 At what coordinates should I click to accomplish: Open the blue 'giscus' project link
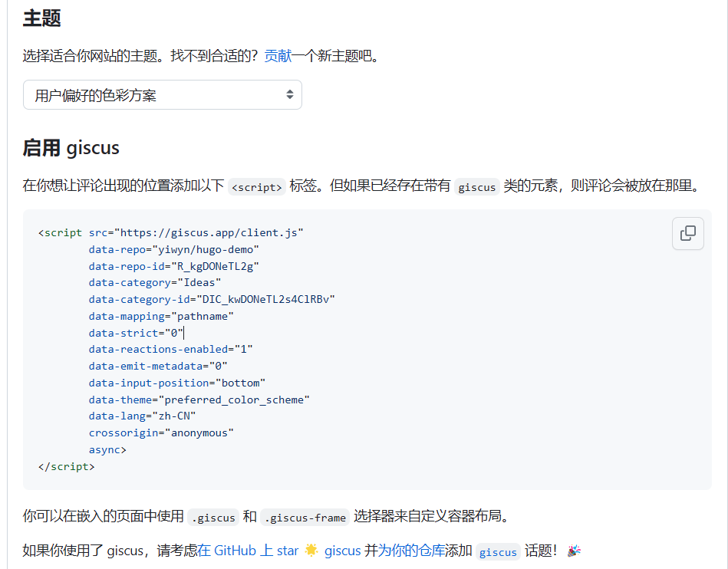point(343,551)
